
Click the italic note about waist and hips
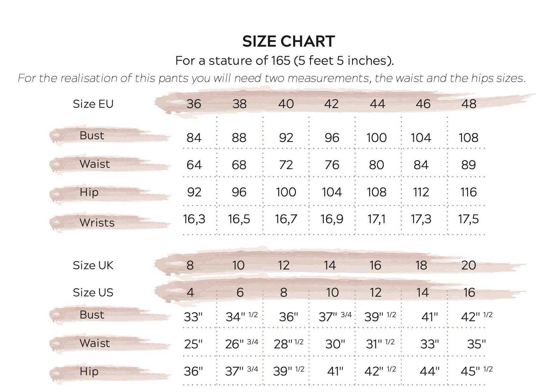tap(272, 78)
